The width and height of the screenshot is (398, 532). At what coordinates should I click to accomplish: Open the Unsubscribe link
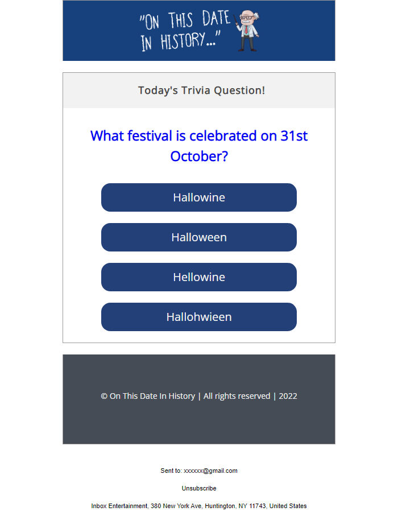coord(198,488)
